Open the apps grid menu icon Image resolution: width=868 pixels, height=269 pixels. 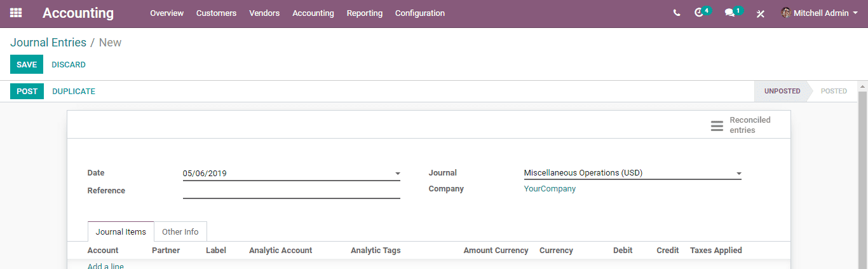click(16, 13)
